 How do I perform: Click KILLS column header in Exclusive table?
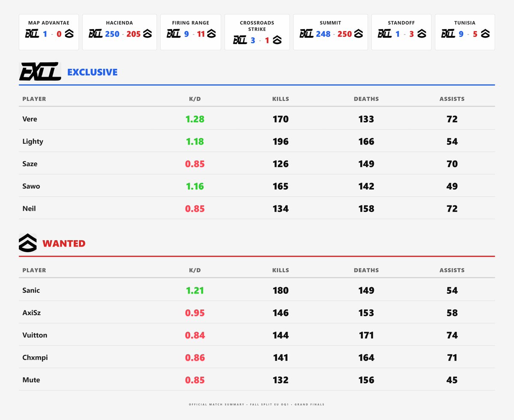tap(281, 99)
